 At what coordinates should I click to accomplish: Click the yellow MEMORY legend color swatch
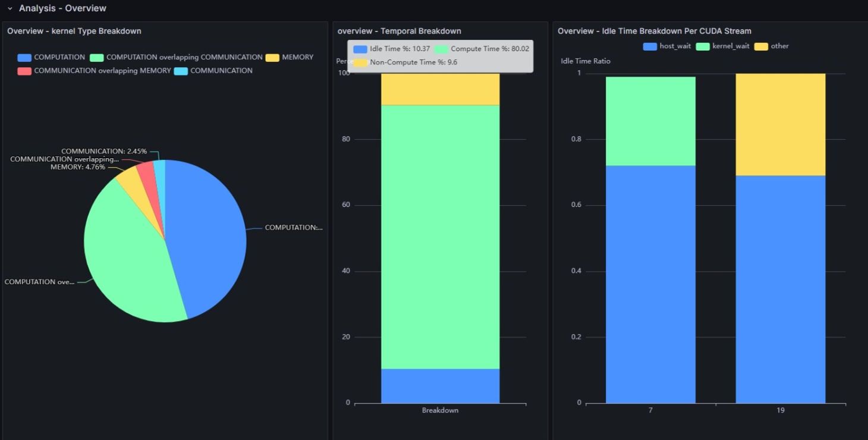(x=272, y=58)
